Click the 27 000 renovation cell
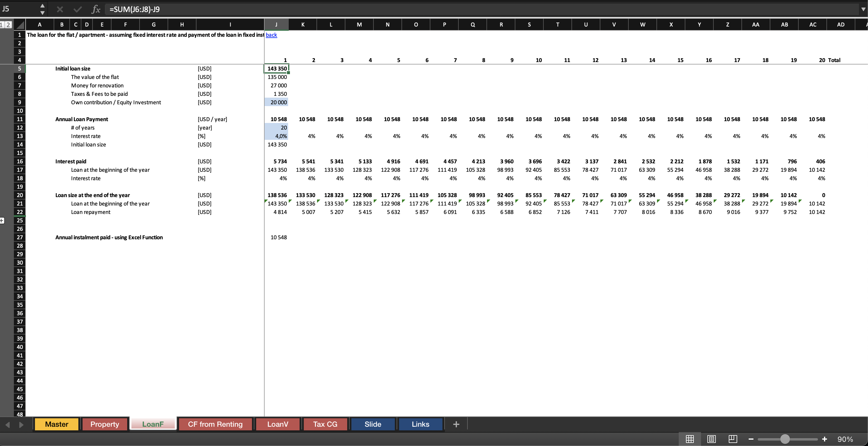Viewport: 868px width, 446px height. pos(276,86)
